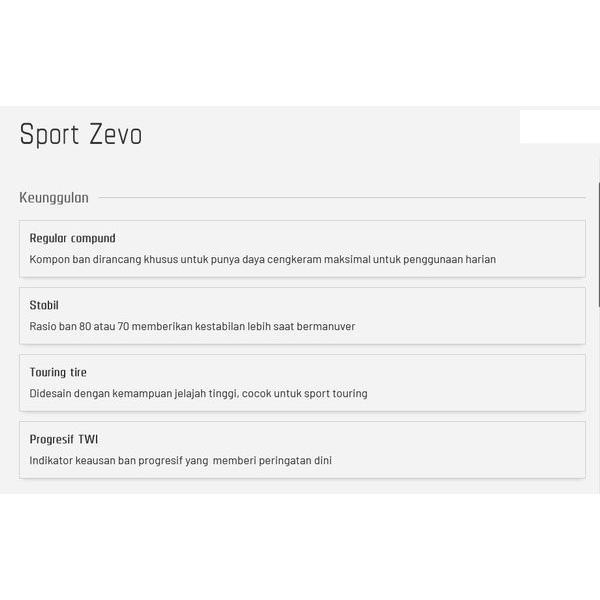Click the Rasio ban 80 atau 70 description
The width and height of the screenshot is (600, 600).
[192, 326]
